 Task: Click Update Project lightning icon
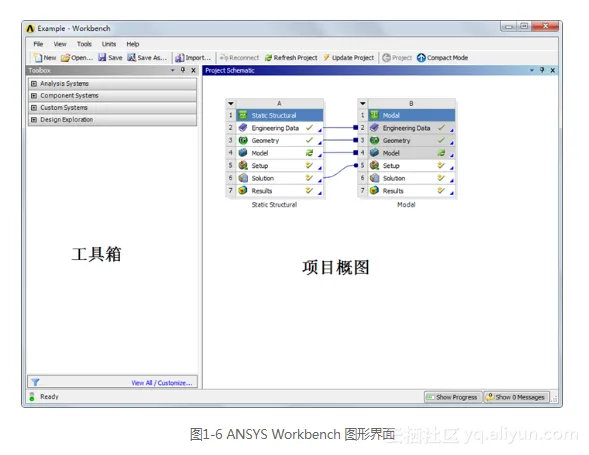coord(326,57)
